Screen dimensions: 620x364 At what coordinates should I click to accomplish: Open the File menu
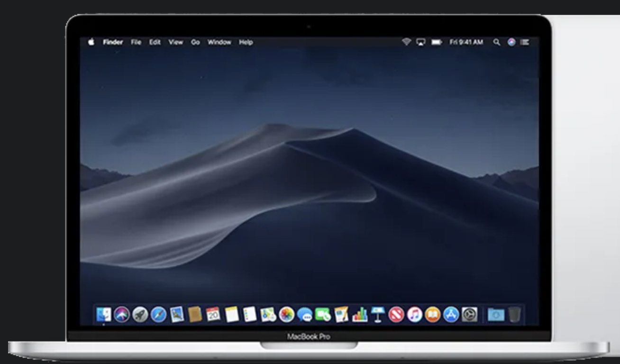pyautogui.click(x=136, y=42)
